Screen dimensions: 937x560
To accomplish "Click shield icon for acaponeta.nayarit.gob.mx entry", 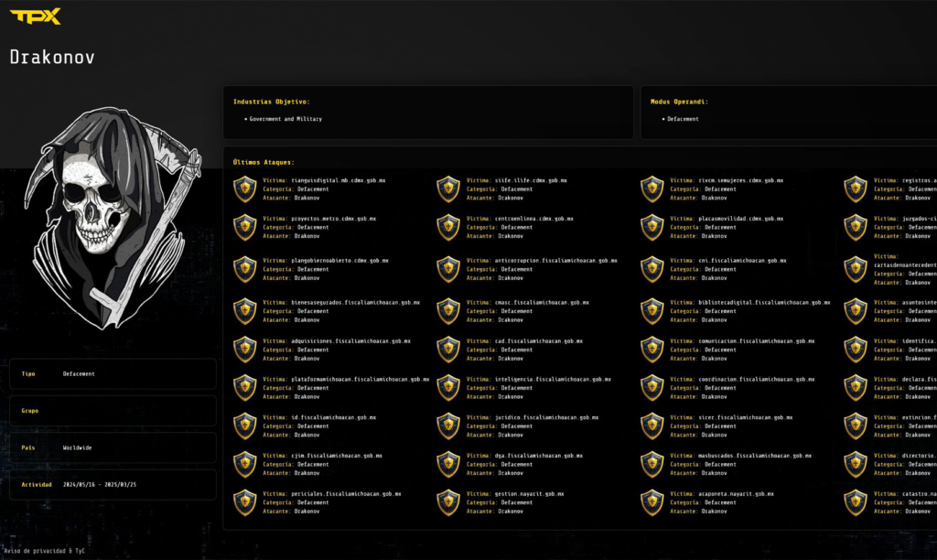I will (652, 502).
